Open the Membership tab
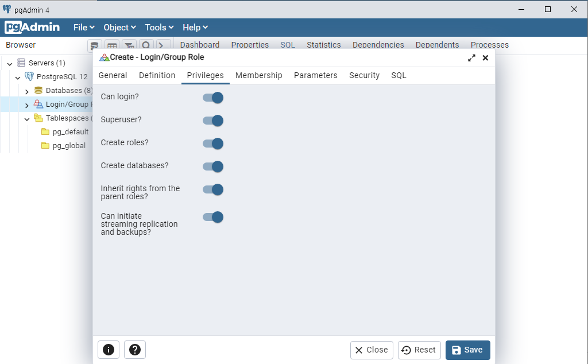588x364 pixels. pos(259,75)
